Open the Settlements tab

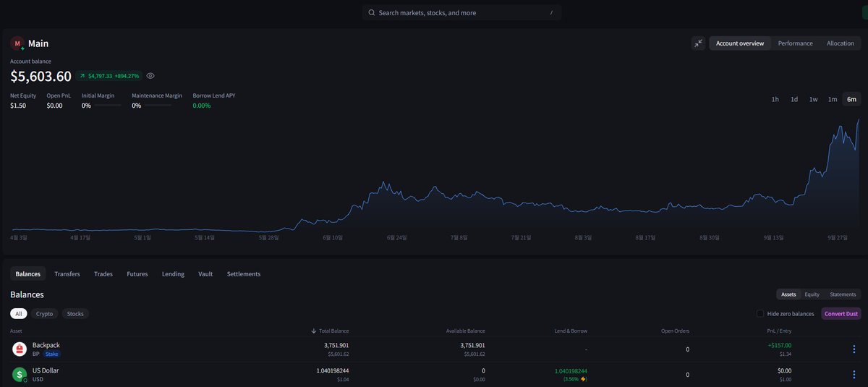(x=244, y=273)
